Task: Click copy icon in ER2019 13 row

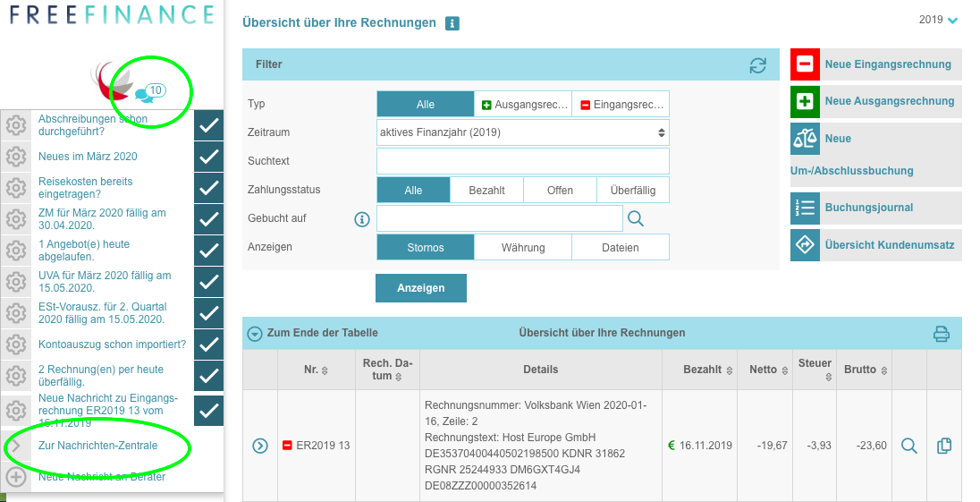Action: [943, 446]
